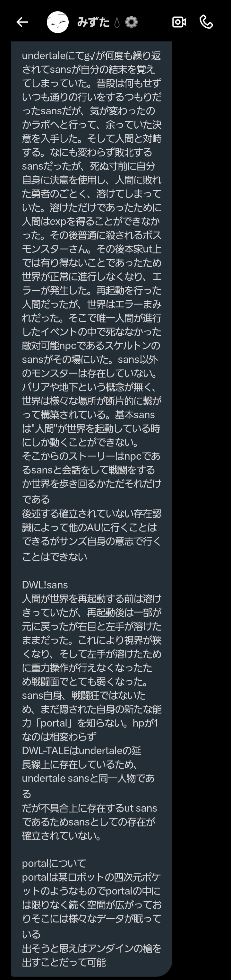Image resolution: width=231 pixels, height=980 pixels.
Task: Click the droplet emoji beside the name
Action: pyautogui.click(x=117, y=22)
